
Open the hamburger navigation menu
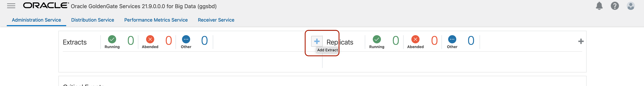(x=11, y=6)
